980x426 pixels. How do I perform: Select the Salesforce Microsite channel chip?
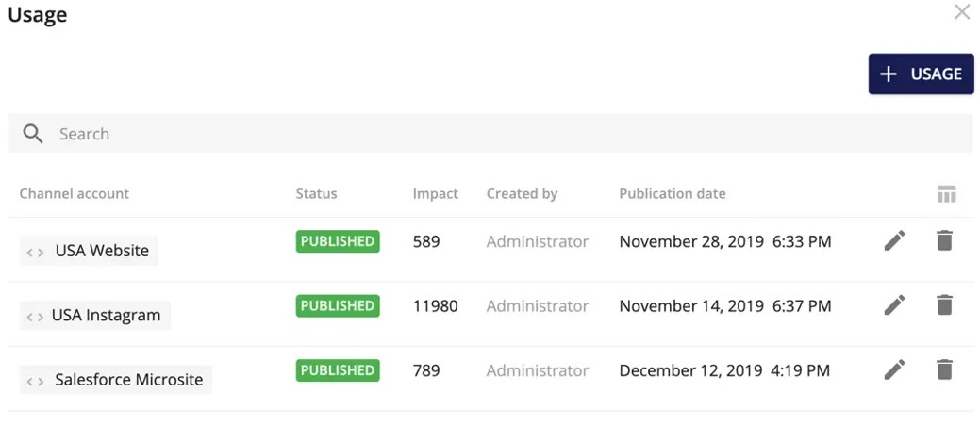[x=116, y=380]
